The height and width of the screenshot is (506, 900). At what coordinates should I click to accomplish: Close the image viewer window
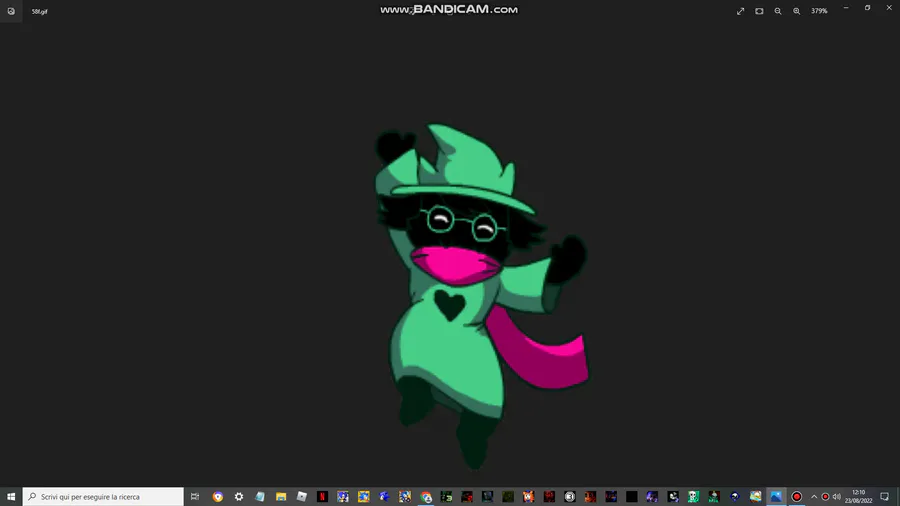[x=889, y=8]
